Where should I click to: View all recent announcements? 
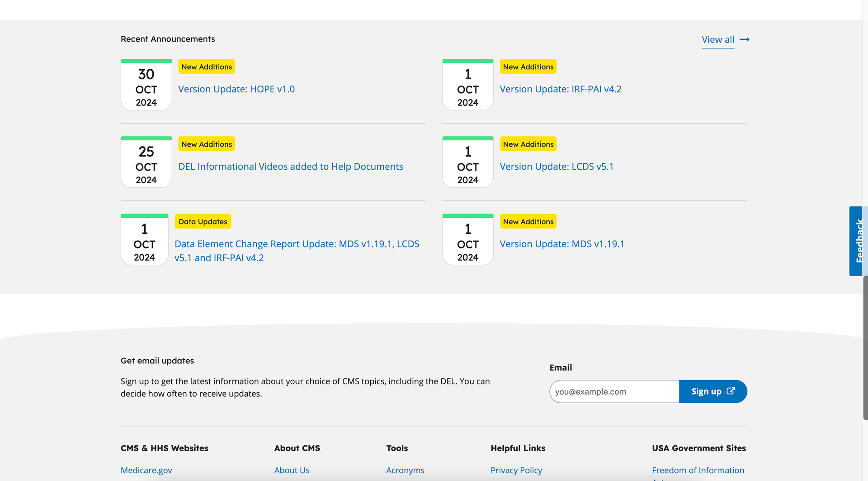click(x=718, y=40)
